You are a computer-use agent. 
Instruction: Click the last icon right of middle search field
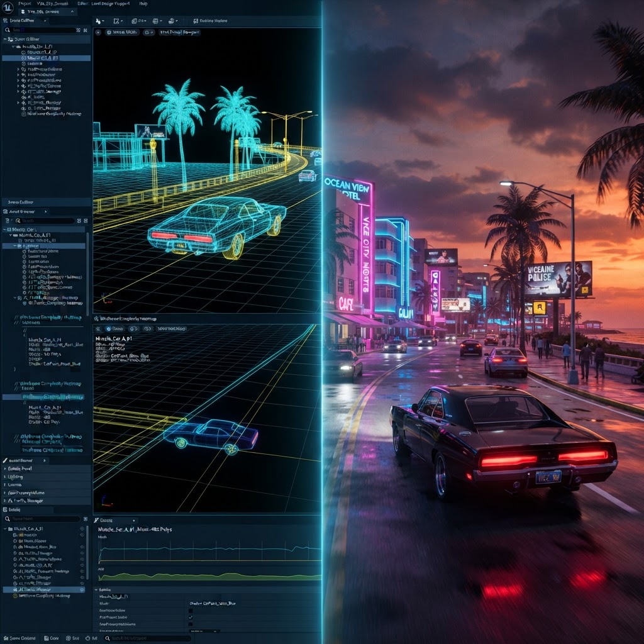86,221
